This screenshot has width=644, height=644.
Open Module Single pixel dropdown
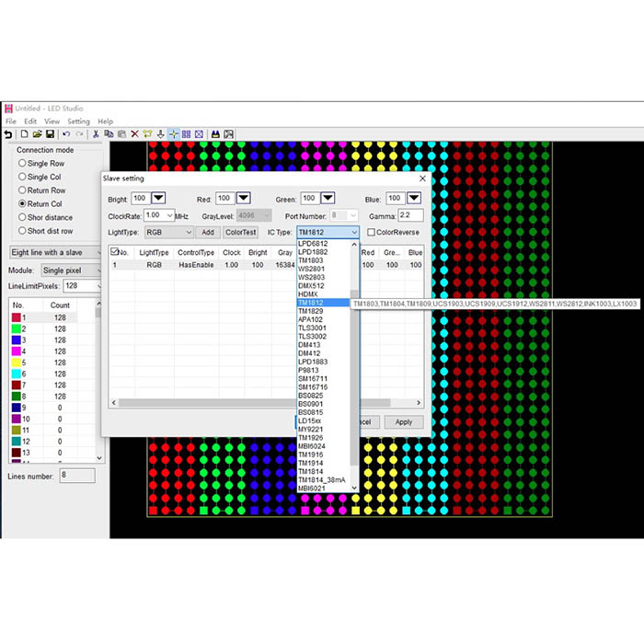[x=72, y=270]
